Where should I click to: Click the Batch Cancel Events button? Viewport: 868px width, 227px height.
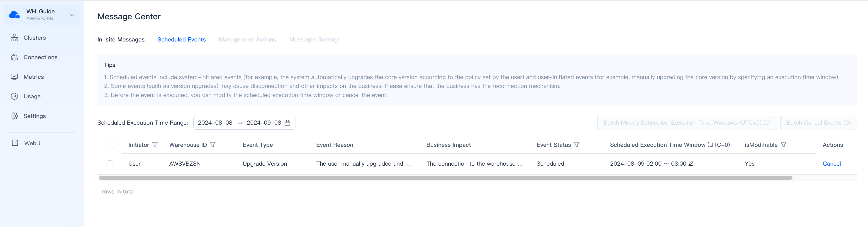tap(819, 123)
